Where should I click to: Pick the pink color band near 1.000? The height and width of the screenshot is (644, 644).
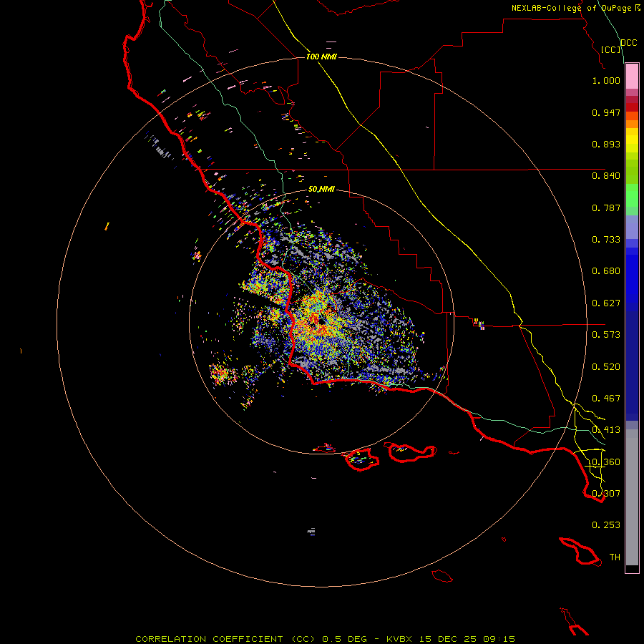[x=632, y=77]
